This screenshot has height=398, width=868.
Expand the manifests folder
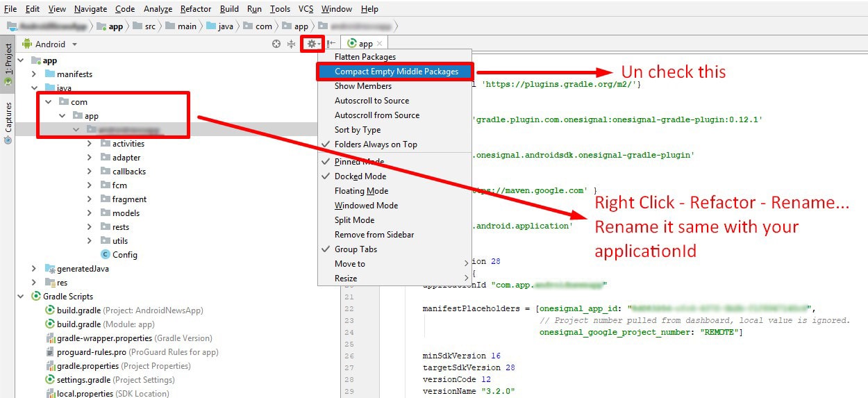click(x=34, y=74)
